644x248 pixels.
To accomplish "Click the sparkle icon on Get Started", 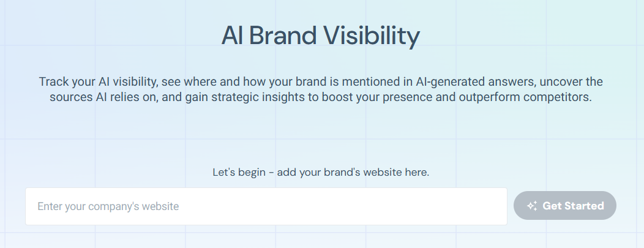I will (x=531, y=206).
